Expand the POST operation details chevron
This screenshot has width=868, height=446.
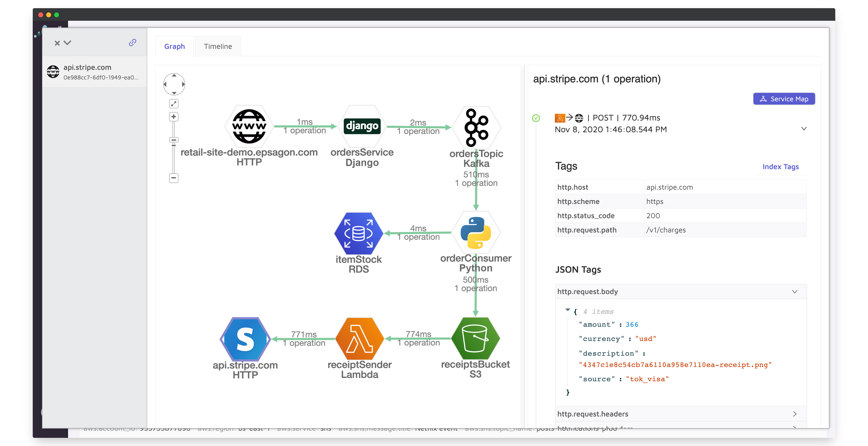pos(804,129)
